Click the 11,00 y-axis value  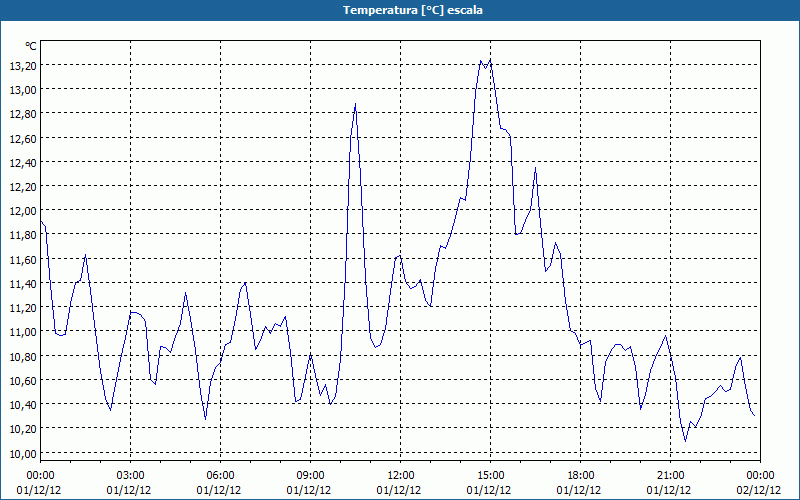click(x=23, y=332)
